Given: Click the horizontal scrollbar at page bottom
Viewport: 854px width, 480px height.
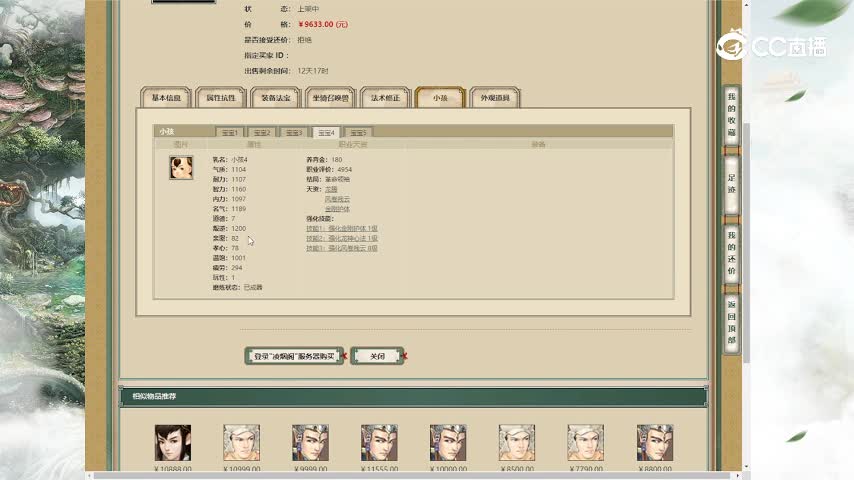Looking at the screenshot, I should [x=414, y=476].
